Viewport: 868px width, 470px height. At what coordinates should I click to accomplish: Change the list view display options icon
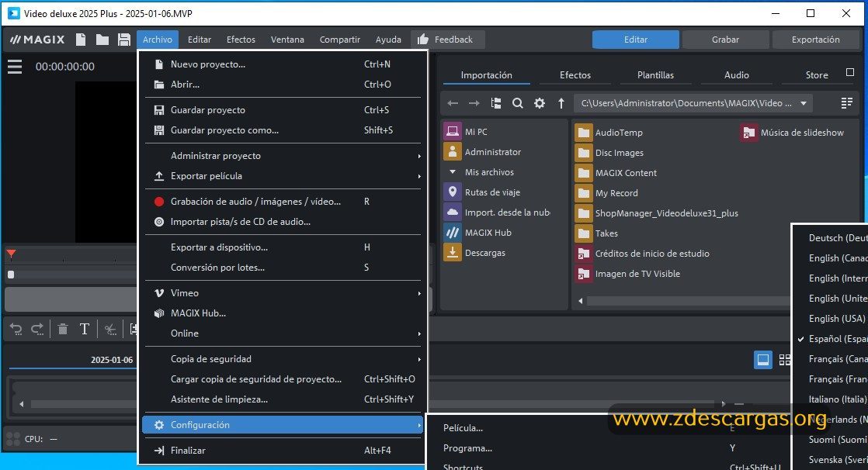point(846,103)
